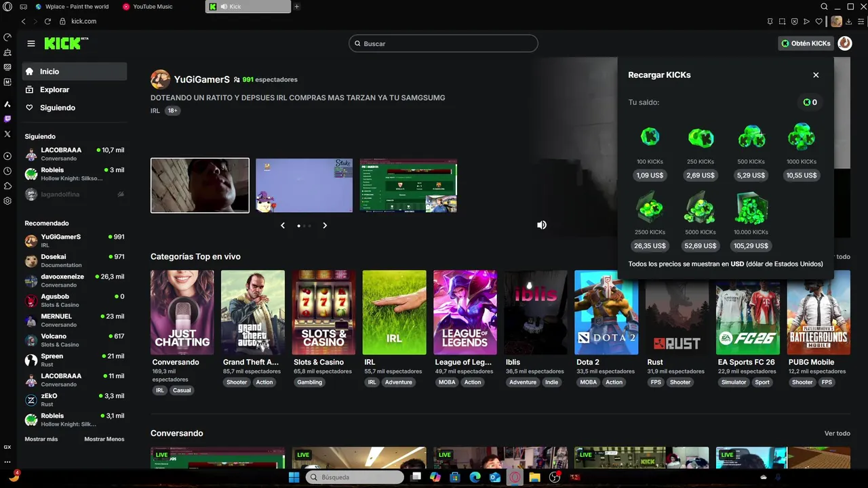The height and width of the screenshot is (488, 868).
Task: Add the page to bookmarks with the heart icon
Action: point(819,21)
